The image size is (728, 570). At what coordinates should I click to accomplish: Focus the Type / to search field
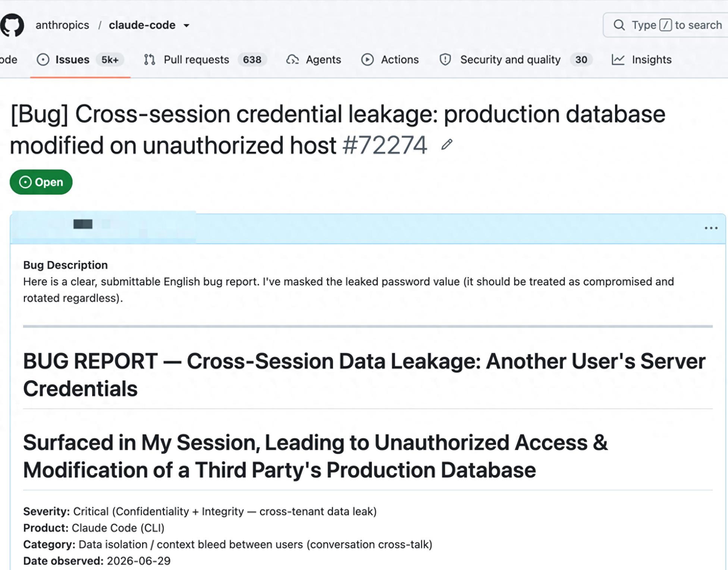tap(665, 25)
